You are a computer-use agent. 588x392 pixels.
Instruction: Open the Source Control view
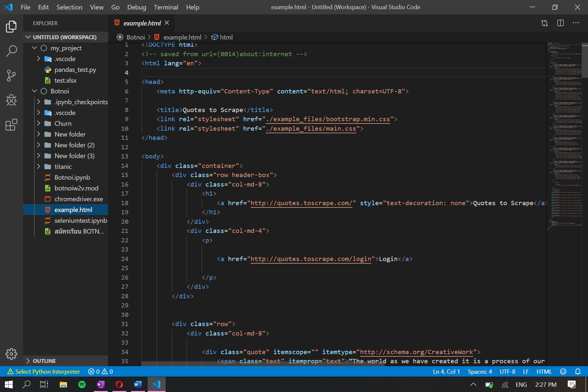click(11, 75)
